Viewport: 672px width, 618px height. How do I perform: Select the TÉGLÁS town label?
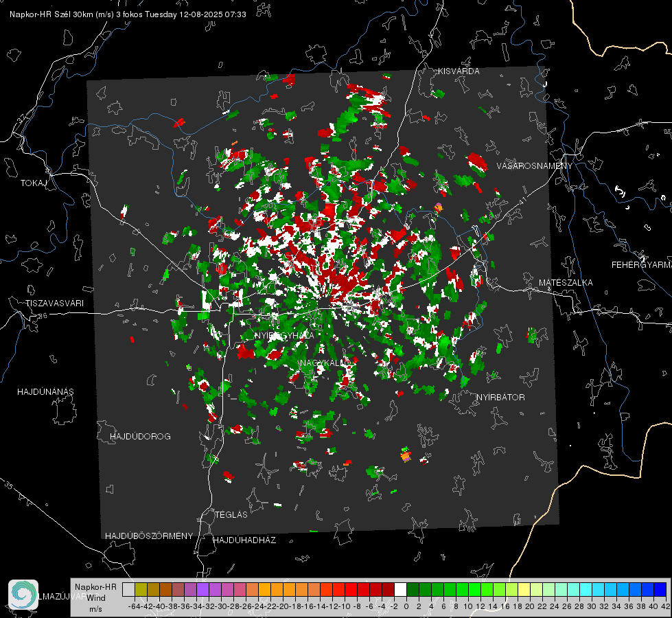(231, 515)
